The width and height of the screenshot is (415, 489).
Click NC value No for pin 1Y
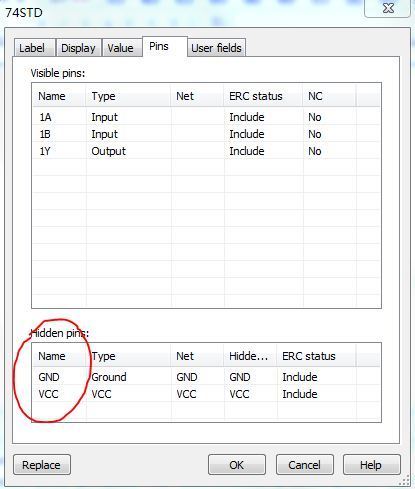(315, 151)
